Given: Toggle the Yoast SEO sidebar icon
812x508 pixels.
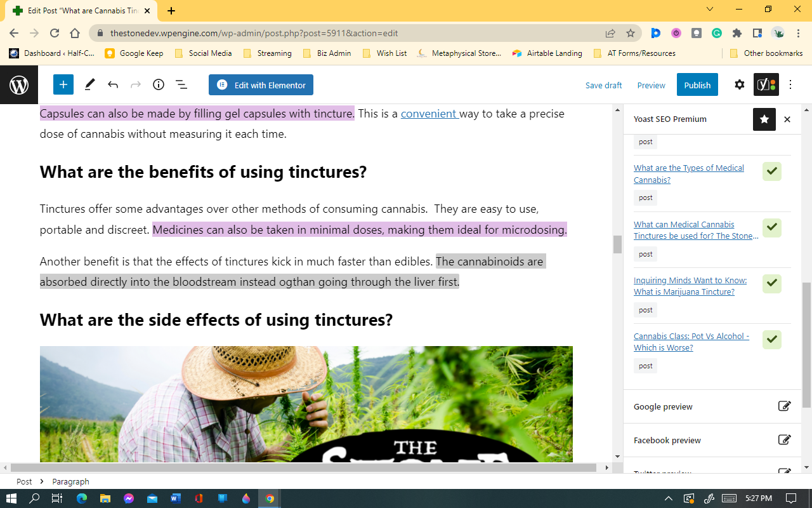Looking at the screenshot, I should tap(766, 84).
